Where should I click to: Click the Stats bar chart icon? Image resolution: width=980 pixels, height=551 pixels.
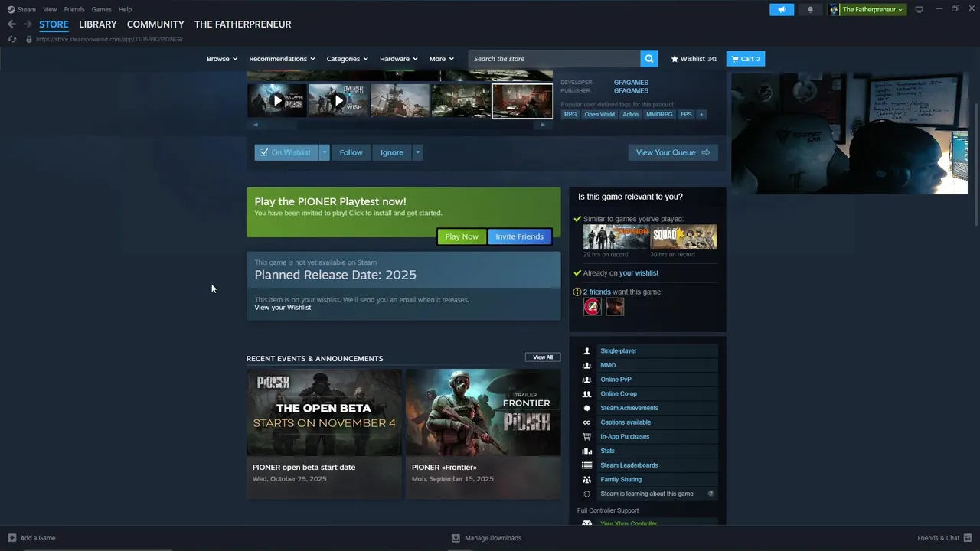pos(587,452)
